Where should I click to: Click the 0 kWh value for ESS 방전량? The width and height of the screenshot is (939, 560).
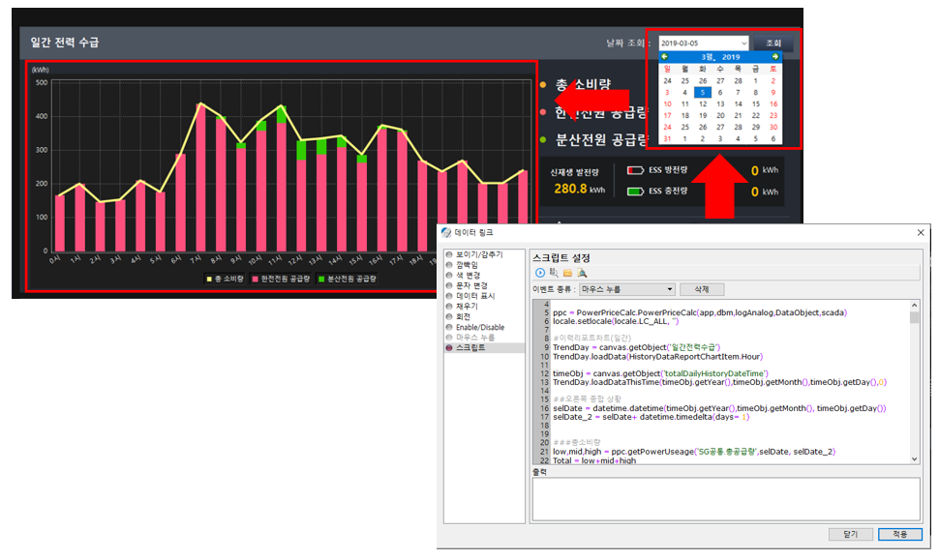pos(765,170)
